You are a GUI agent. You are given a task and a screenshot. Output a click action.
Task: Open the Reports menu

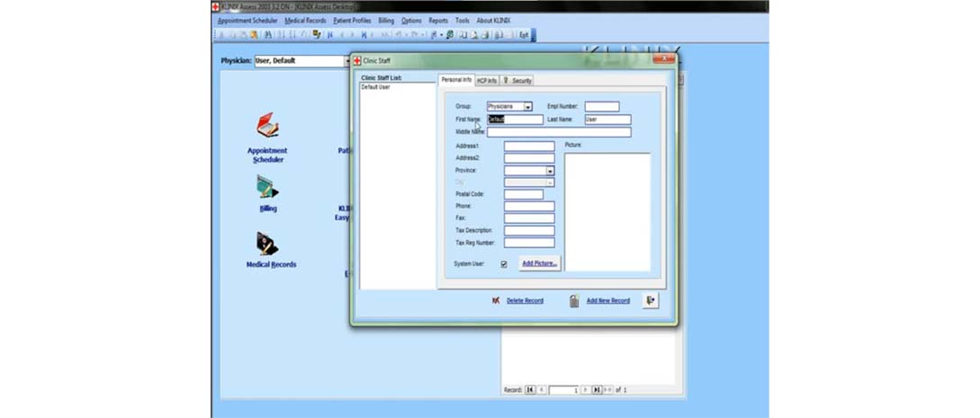(438, 21)
